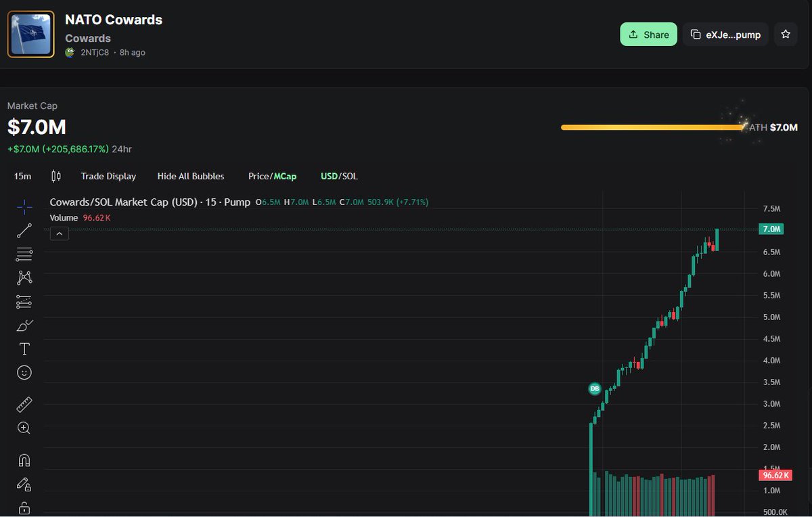
Task: Click the 7.0M current price label
Action: [x=771, y=229]
